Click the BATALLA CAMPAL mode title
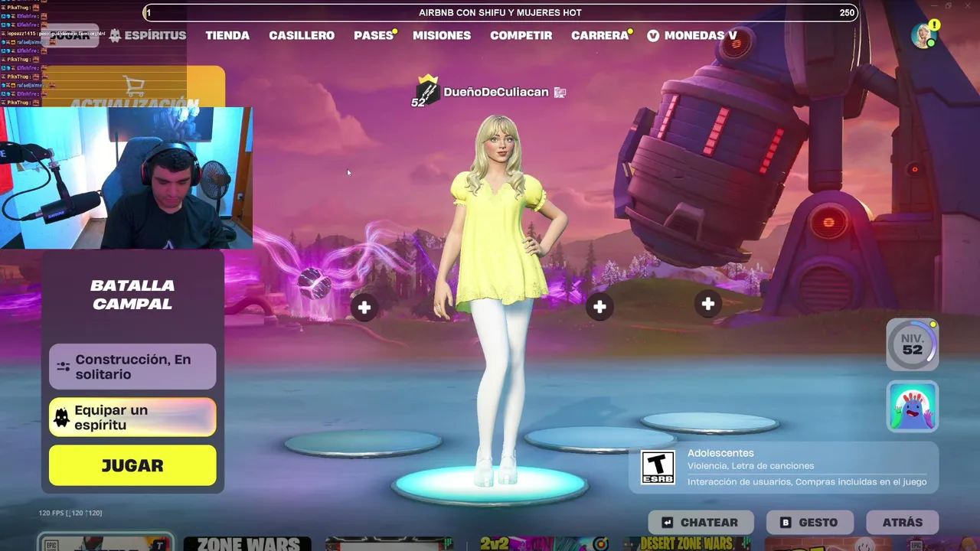Image resolution: width=980 pixels, height=551 pixels. tap(132, 295)
